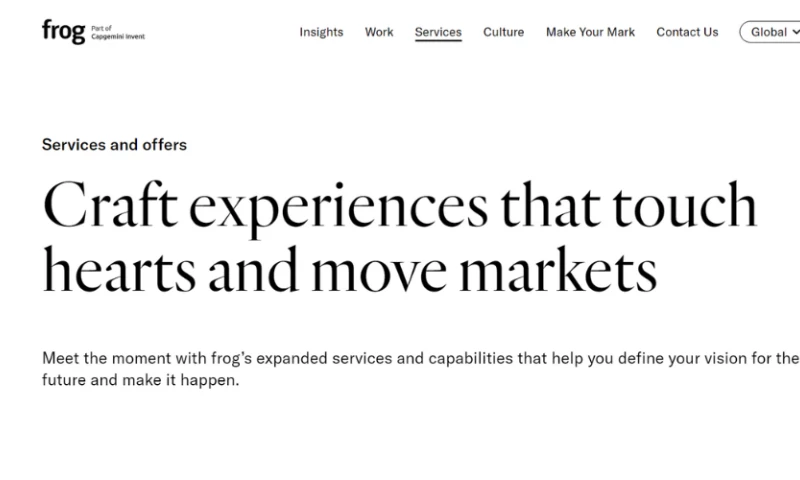Open the Global region selector
The width and height of the screenshot is (800, 480).
pos(769,32)
